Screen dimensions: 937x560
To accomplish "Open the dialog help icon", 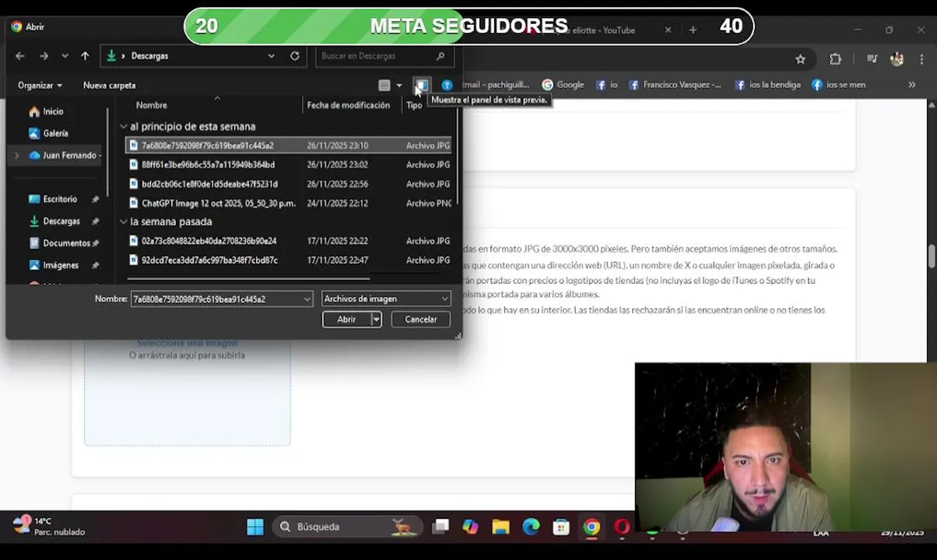I will (x=447, y=86).
